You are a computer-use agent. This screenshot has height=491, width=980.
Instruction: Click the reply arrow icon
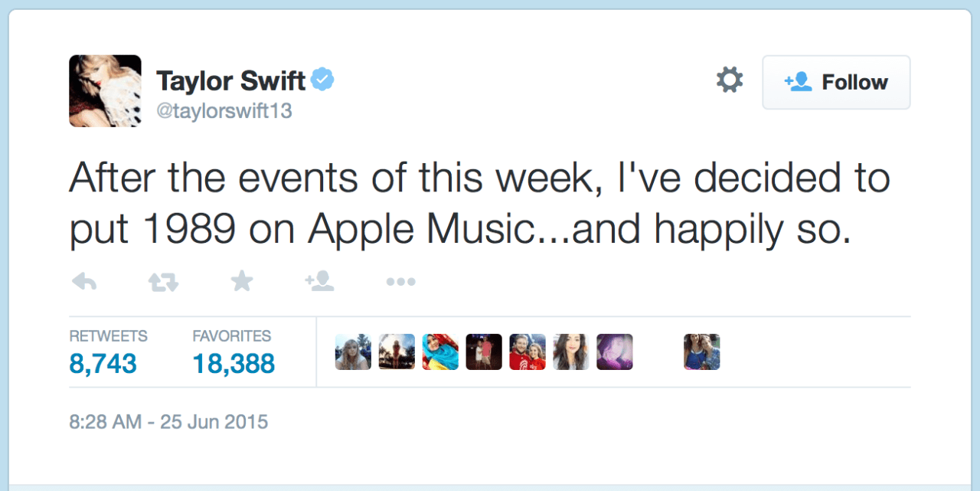(83, 282)
